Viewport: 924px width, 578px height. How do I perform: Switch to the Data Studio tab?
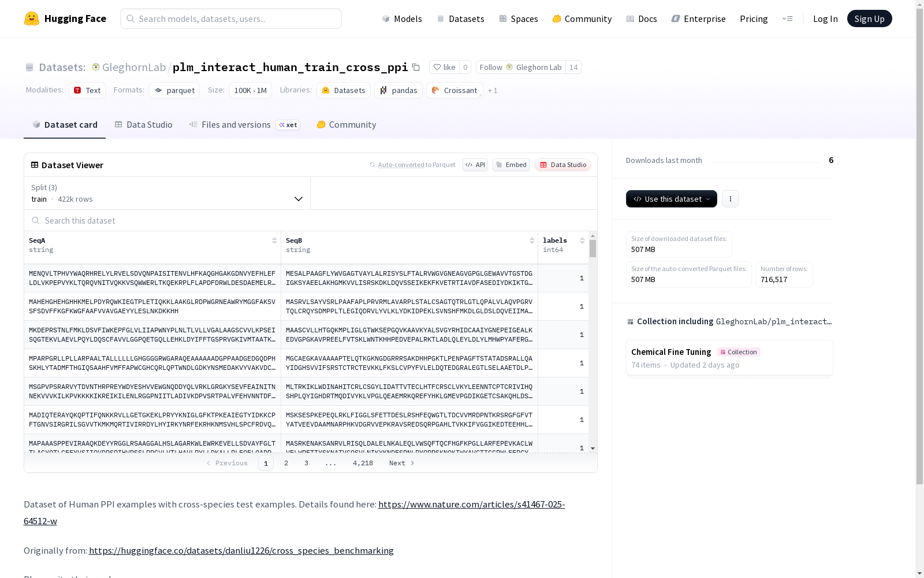(143, 125)
